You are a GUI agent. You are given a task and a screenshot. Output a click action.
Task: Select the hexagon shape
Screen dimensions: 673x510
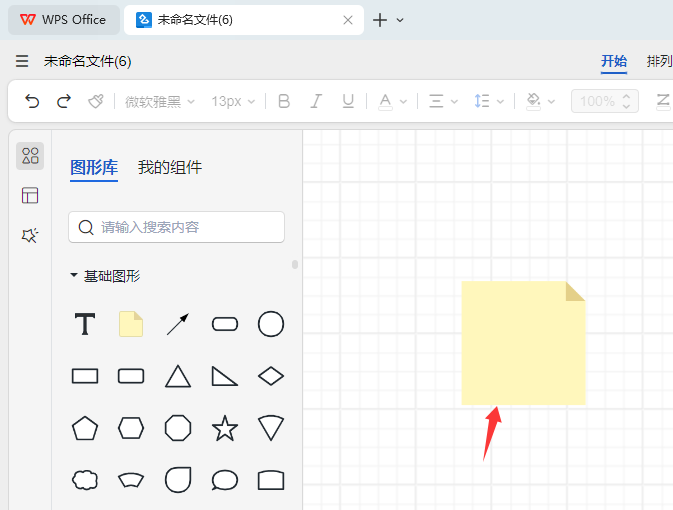pyautogui.click(x=131, y=428)
